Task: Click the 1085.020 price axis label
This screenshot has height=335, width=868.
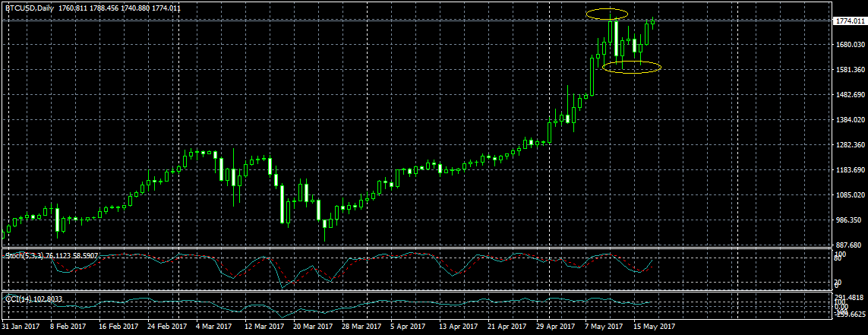Action: click(x=849, y=195)
